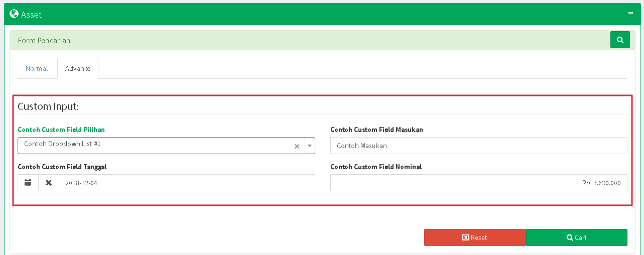The image size is (644, 255).
Task: Clear the date with the X icon
Action: [x=49, y=183]
